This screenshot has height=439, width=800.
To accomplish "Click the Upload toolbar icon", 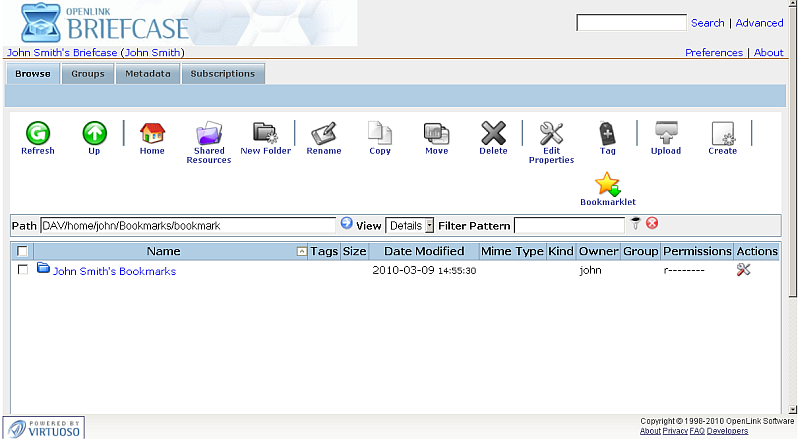I will tap(665, 134).
